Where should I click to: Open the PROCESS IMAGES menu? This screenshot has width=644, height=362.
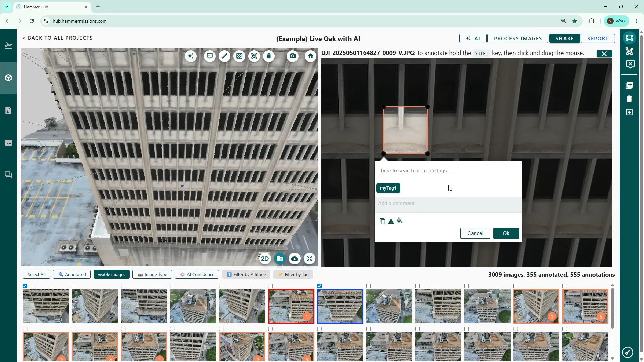(518, 39)
